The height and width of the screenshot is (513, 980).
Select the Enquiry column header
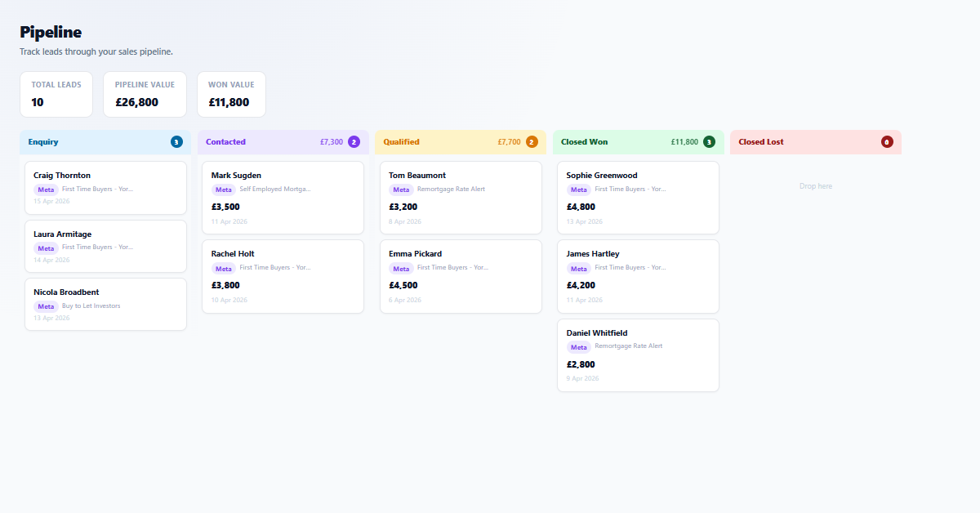pyautogui.click(x=105, y=142)
